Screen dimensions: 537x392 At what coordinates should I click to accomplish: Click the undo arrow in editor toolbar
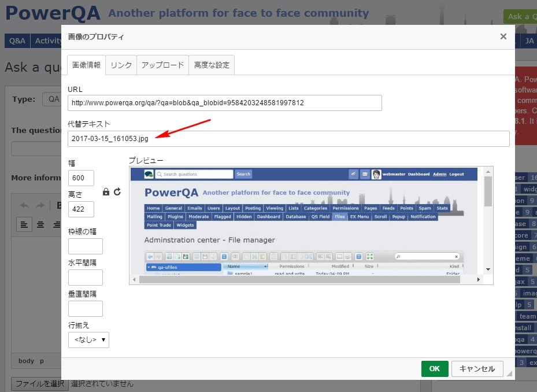(24, 205)
